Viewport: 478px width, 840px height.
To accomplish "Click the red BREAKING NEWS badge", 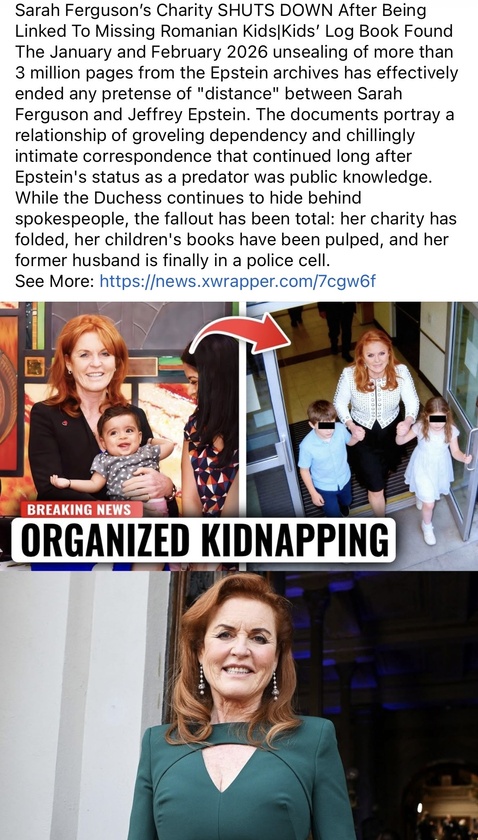I will click(x=81, y=509).
